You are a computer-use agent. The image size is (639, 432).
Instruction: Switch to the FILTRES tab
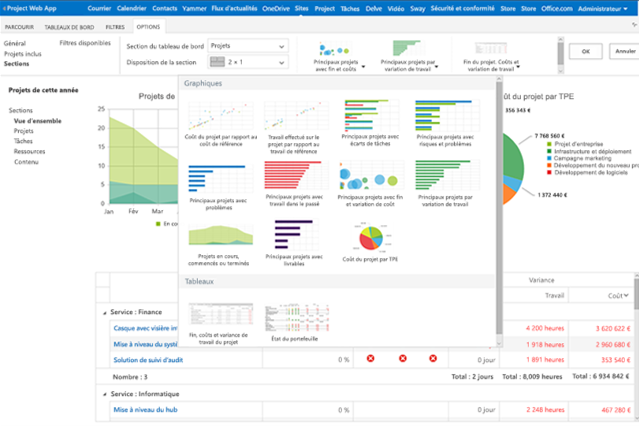click(115, 27)
